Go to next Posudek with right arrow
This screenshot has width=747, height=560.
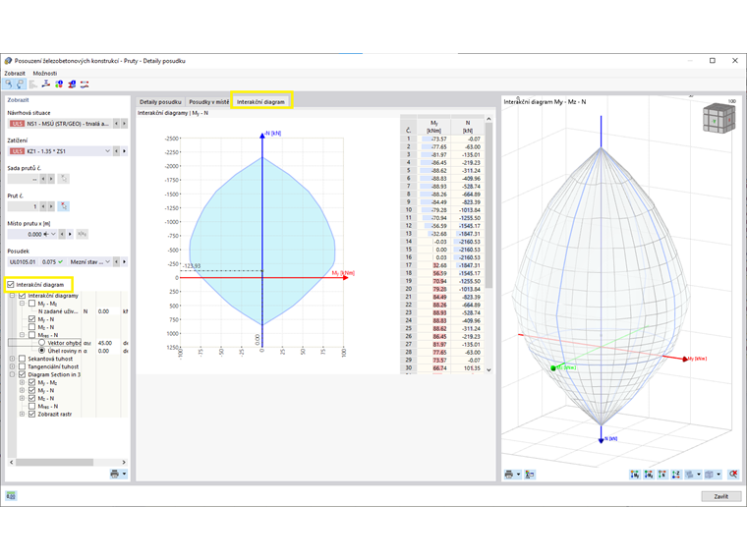click(x=125, y=262)
